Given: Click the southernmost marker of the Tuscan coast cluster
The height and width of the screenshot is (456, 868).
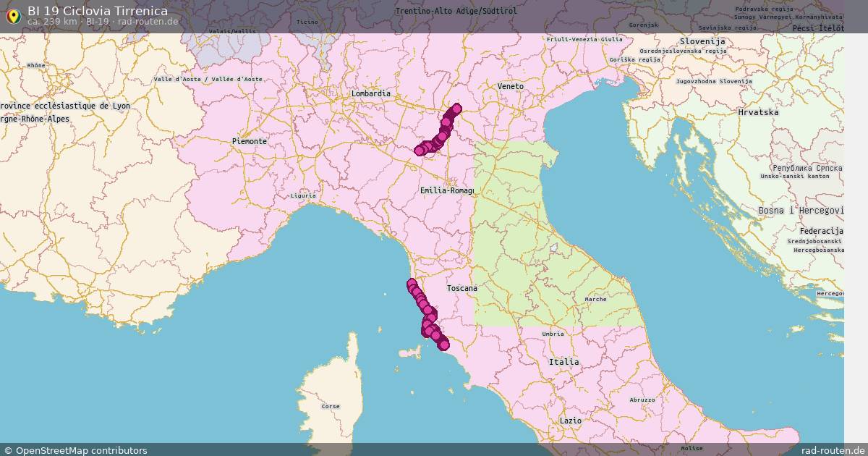Looking at the screenshot, I should (x=443, y=345).
